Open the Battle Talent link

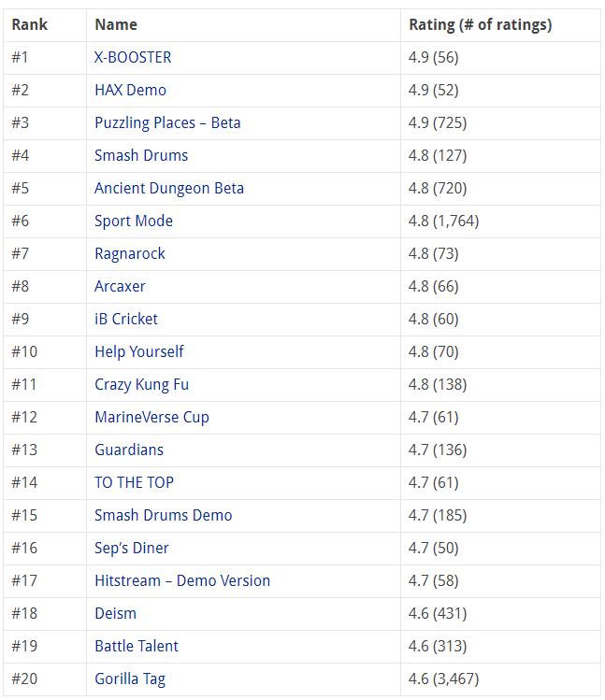[x=137, y=646]
